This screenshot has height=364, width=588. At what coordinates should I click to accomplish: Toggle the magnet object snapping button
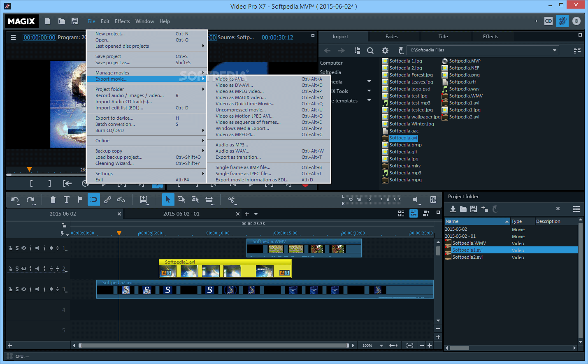94,199
